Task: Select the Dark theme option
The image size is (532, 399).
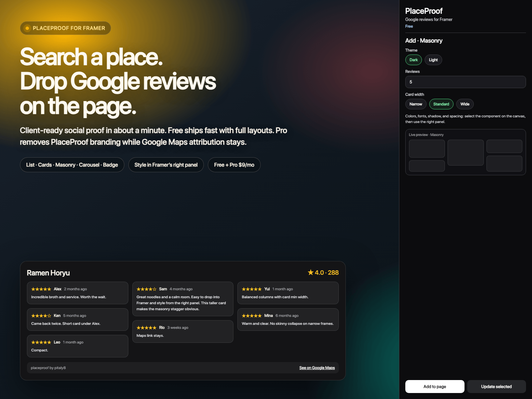Action: 414,60
